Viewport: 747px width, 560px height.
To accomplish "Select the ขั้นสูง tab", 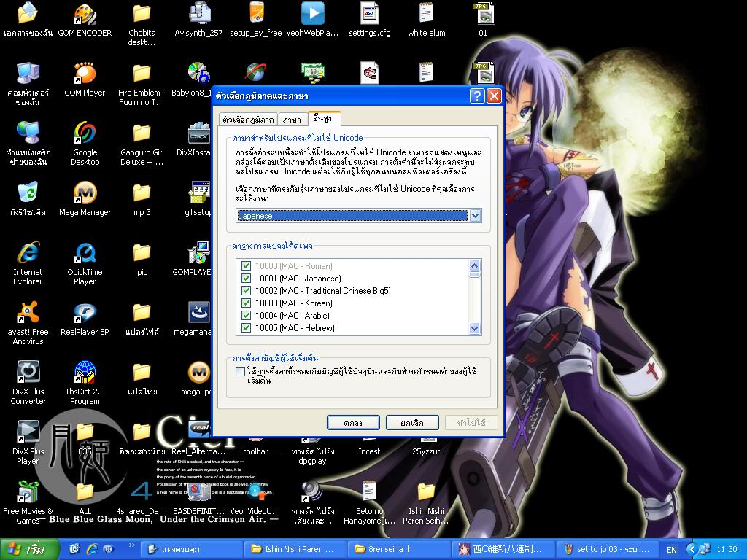I will 323,118.
